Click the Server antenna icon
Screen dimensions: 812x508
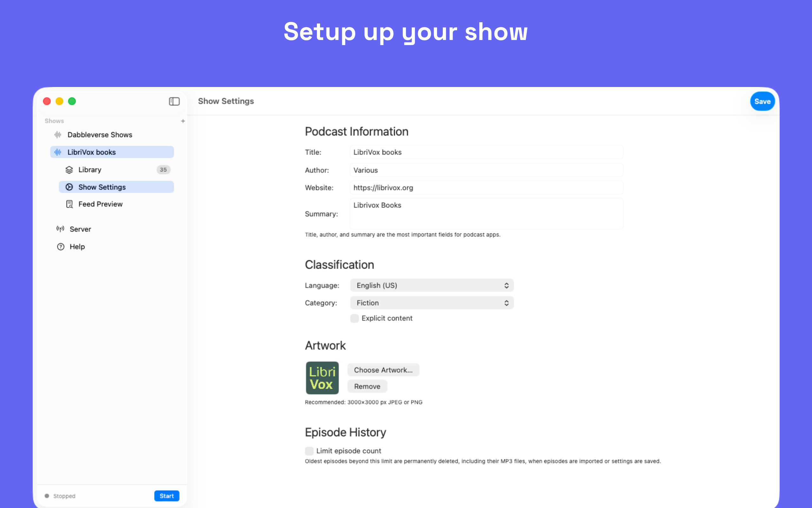[x=60, y=229]
